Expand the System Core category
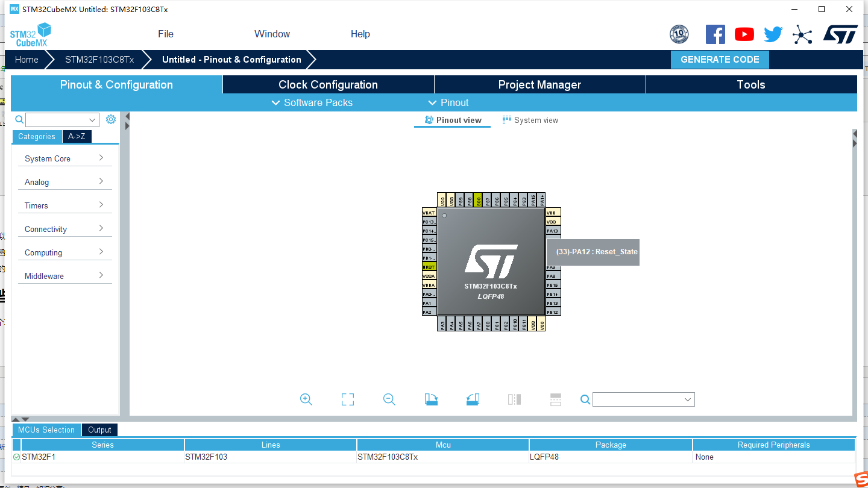868x488 pixels. pyautogui.click(x=65, y=158)
